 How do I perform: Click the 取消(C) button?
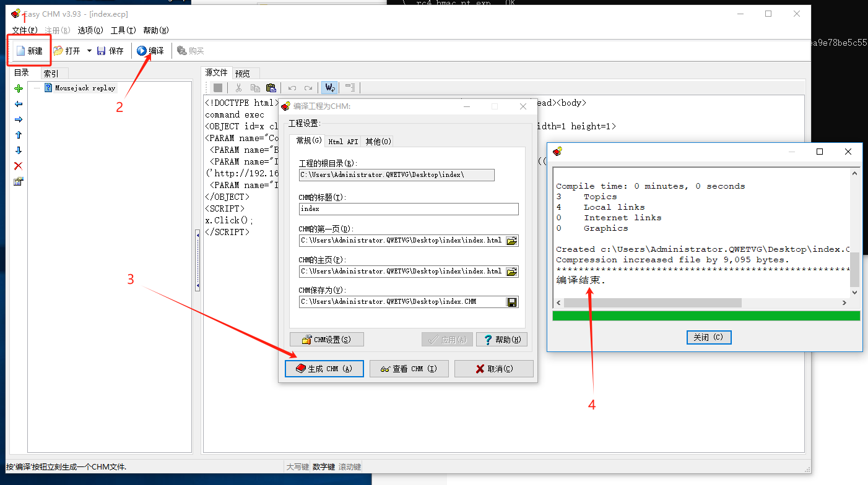[493, 369]
